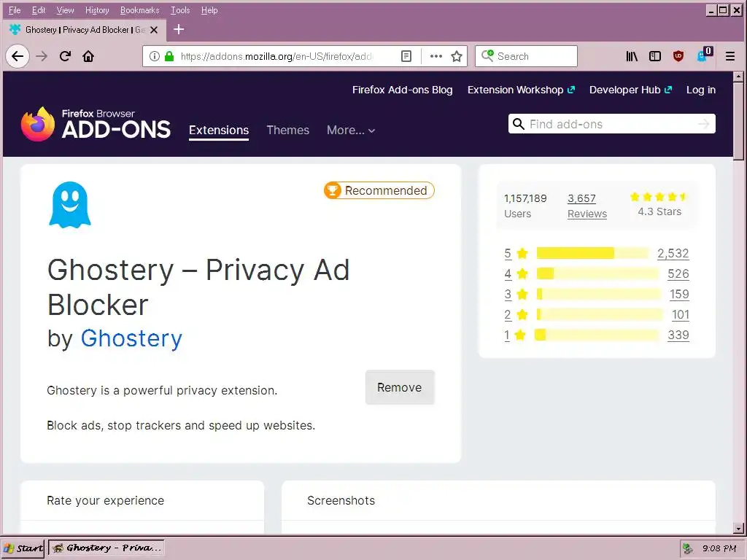This screenshot has width=747, height=560.
Task: Toggle reader view icon in address bar
Action: point(406,56)
